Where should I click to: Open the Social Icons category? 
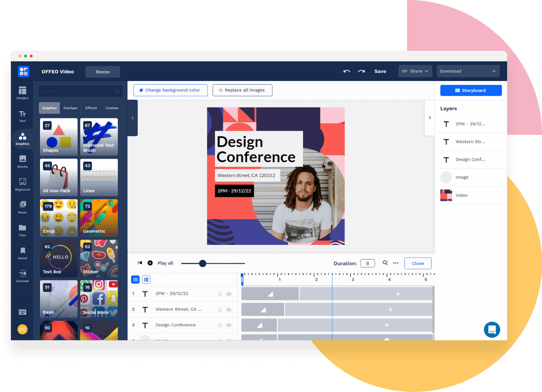click(x=99, y=299)
